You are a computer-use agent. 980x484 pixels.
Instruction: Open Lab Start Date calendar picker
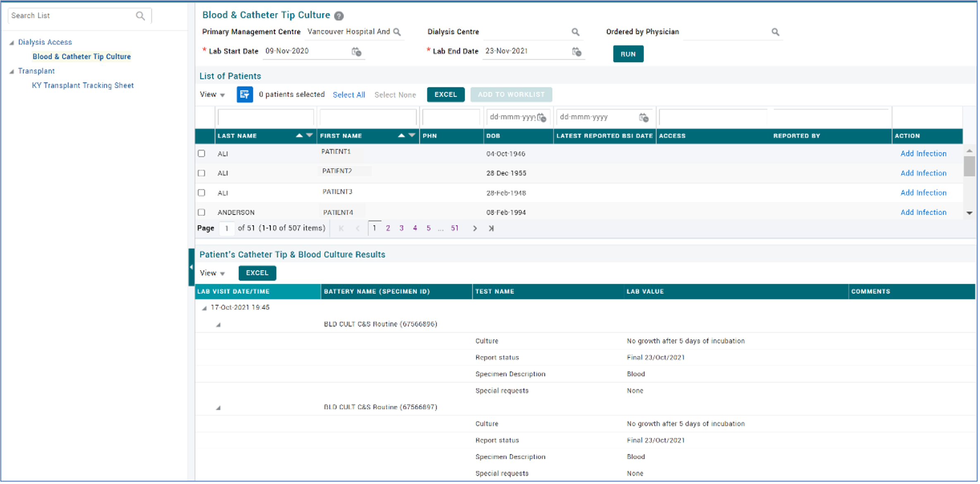coord(356,52)
